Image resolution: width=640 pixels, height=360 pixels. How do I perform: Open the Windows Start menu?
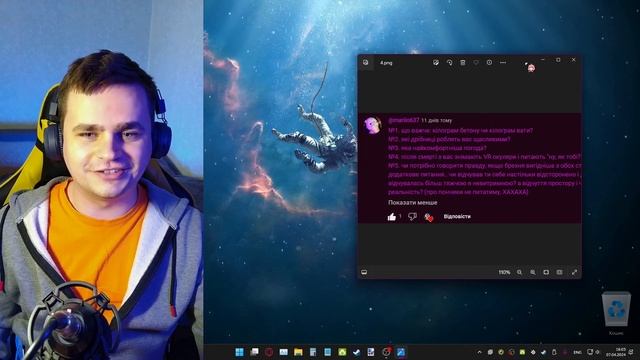pos(240,352)
